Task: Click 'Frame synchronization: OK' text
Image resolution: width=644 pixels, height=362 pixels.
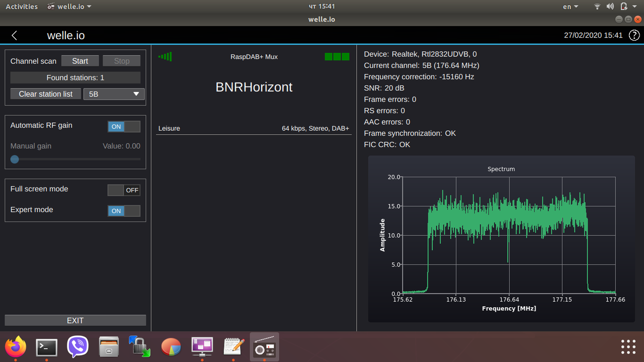Action: (410, 133)
